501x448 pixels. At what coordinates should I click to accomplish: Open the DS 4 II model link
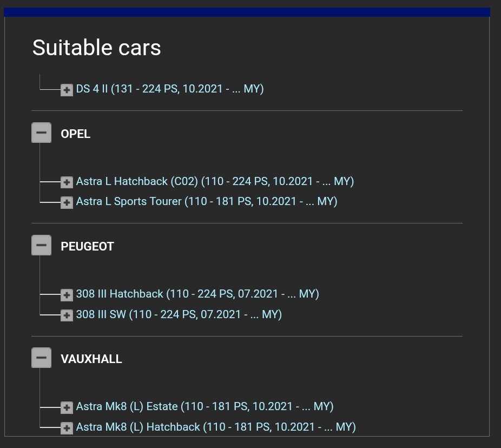point(170,89)
